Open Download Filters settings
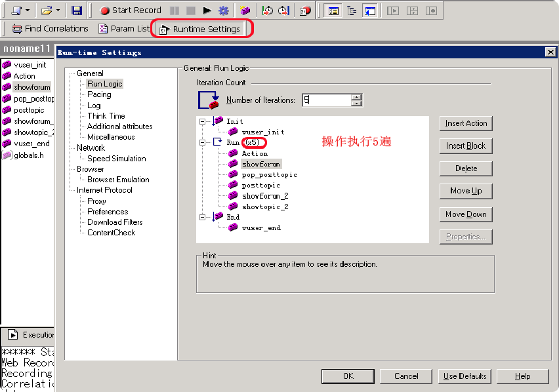The width and height of the screenshot is (559, 392). click(115, 222)
